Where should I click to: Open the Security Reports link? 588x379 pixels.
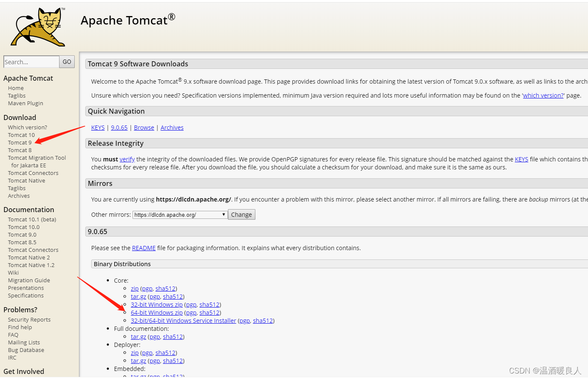[x=29, y=320]
